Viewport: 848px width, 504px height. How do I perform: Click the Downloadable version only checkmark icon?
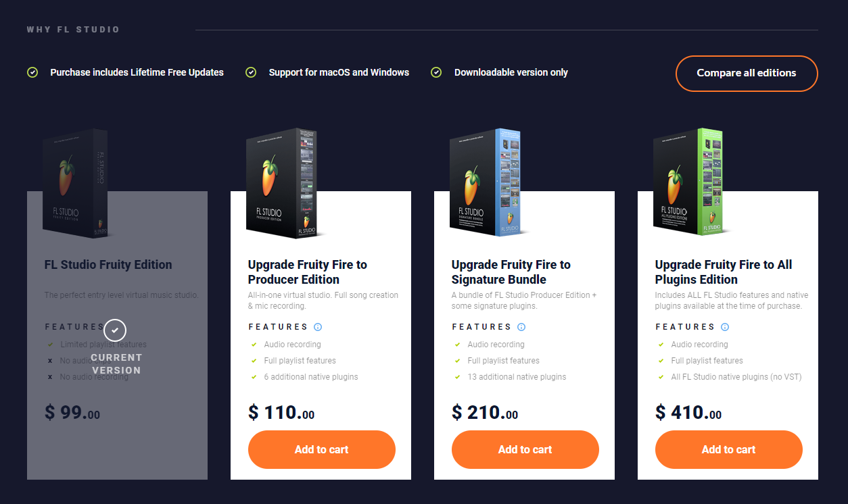pos(436,72)
